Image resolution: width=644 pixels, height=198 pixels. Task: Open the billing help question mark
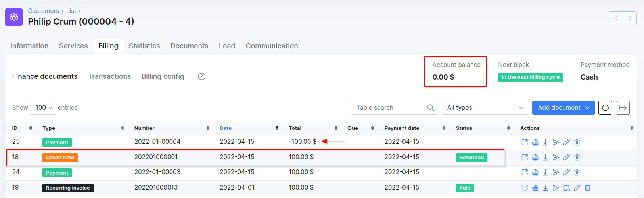point(201,76)
